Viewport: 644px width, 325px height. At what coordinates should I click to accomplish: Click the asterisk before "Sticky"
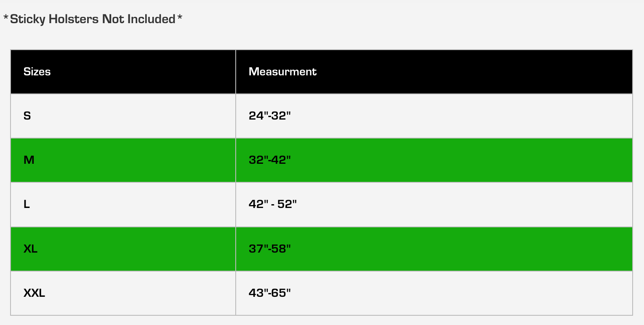[6, 18]
